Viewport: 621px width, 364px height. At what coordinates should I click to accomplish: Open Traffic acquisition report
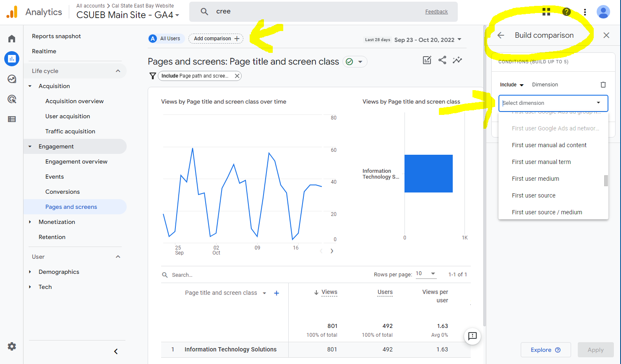coord(70,131)
